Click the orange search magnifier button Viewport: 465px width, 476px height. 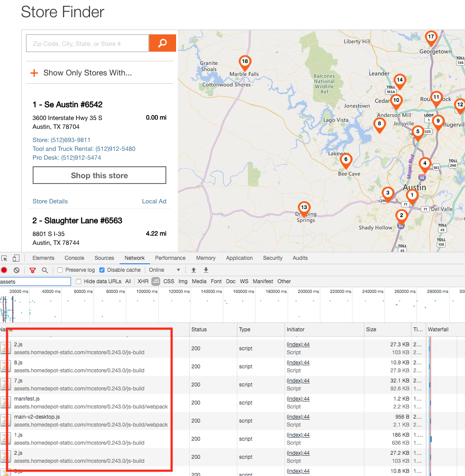[x=162, y=43]
